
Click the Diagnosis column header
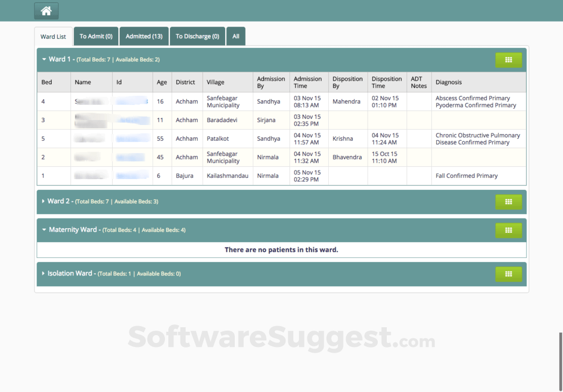pos(449,82)
